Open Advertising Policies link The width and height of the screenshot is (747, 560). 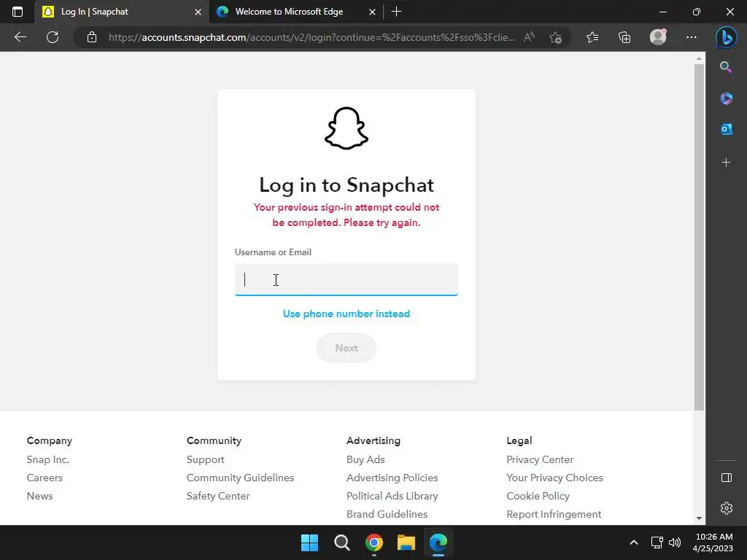[392, 478]
